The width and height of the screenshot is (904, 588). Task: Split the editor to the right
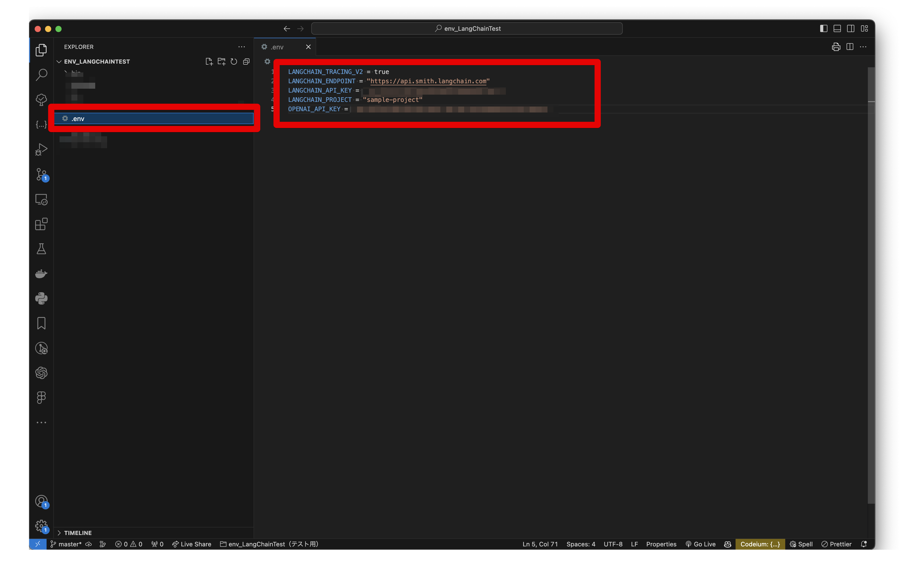(850, 47)
